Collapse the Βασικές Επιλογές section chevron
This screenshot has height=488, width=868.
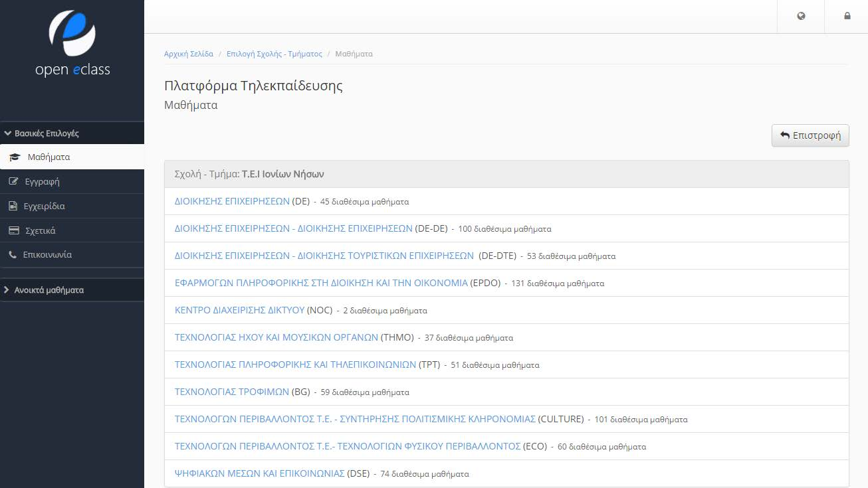pyautogui.click(x=7, y=133)
